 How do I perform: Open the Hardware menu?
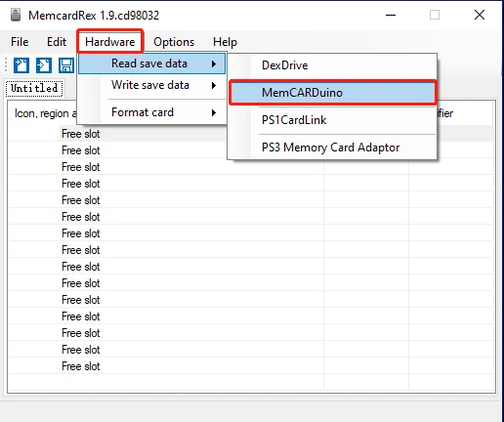[110, 42]
